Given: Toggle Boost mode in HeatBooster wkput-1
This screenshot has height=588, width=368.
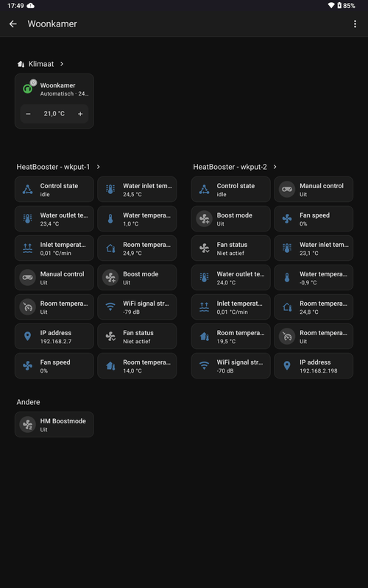Looking at the screenshot, I should pos(110,278).
